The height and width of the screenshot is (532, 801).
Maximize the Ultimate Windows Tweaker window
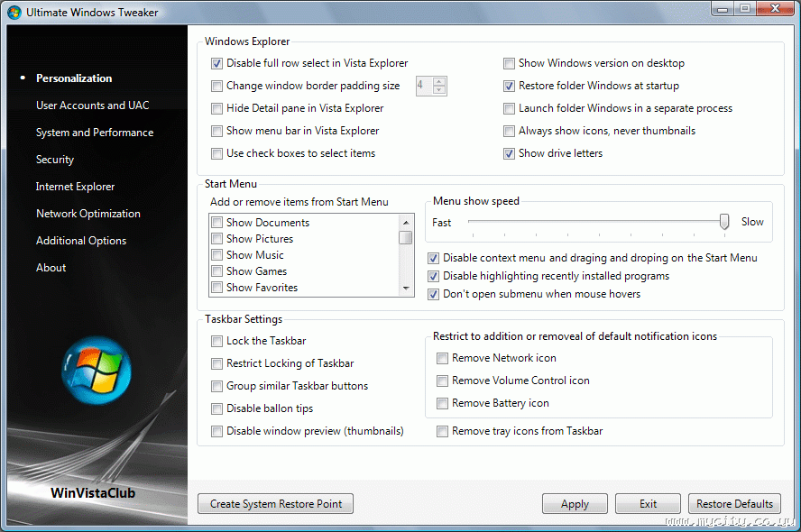[x=745, y=9]
